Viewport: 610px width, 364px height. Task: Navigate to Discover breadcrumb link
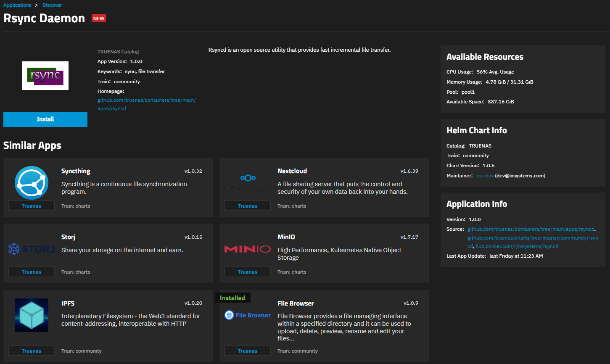click(52, 5)
